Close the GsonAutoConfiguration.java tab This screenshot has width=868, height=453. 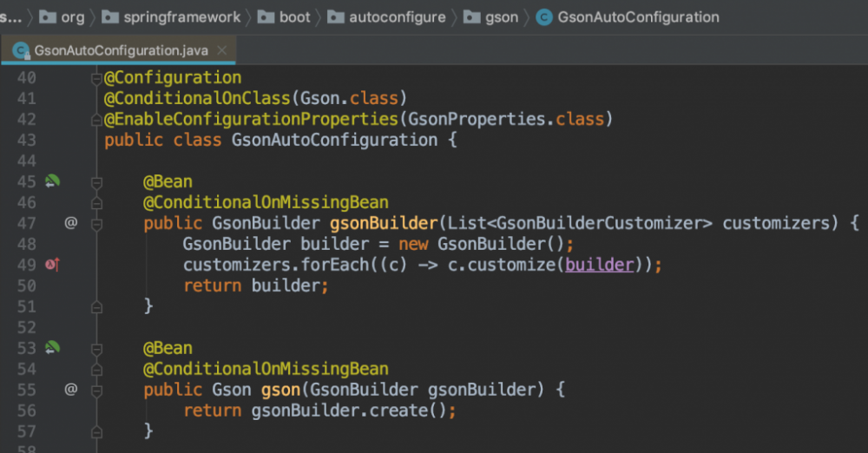(223, 50)
